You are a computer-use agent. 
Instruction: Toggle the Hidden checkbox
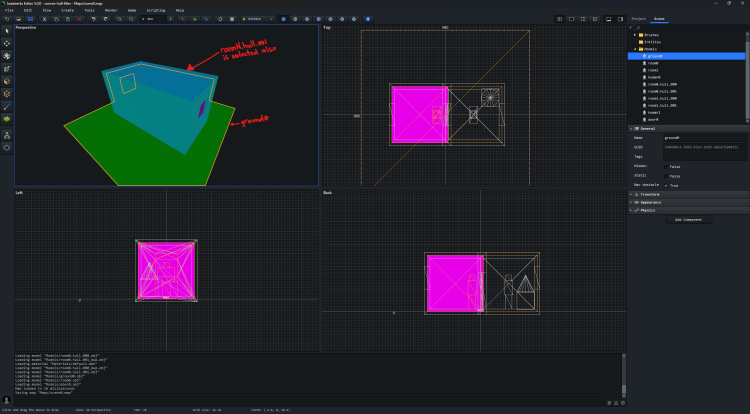(x=668, y=166)
